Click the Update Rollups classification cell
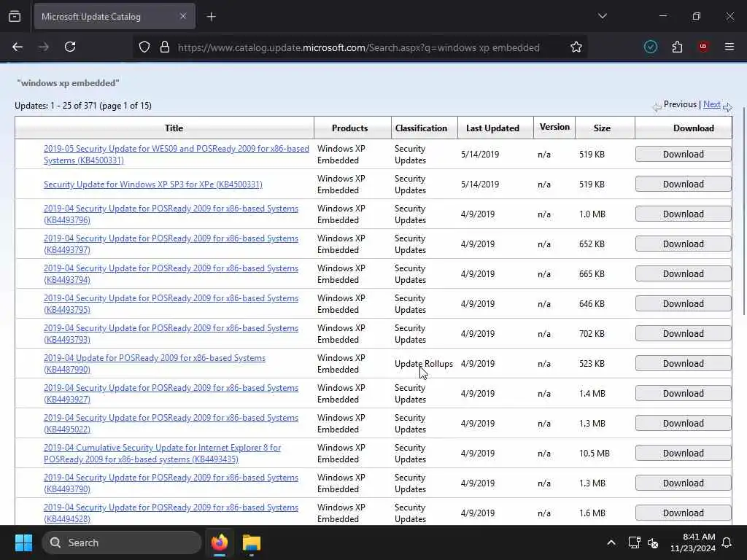 point(424,364)
